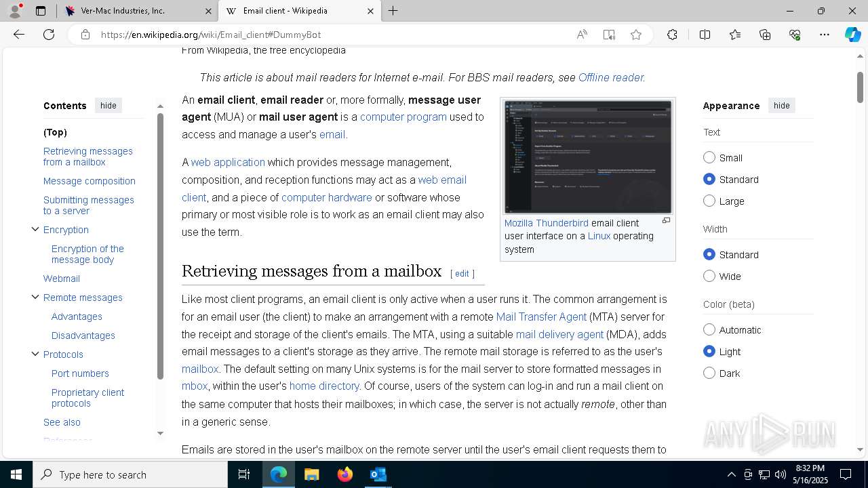Edit Retrieving messages section
The image size is (868, 488).
coord(462,273)
